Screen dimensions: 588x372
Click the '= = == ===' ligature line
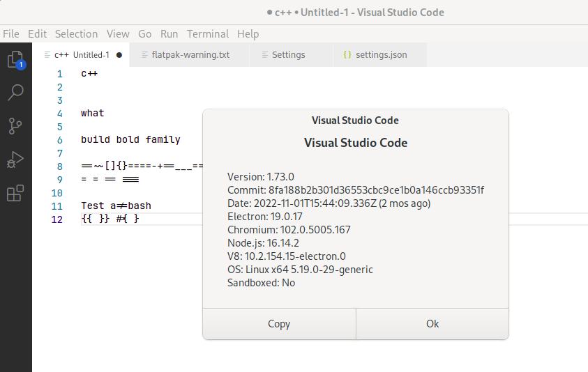point(110,180)
